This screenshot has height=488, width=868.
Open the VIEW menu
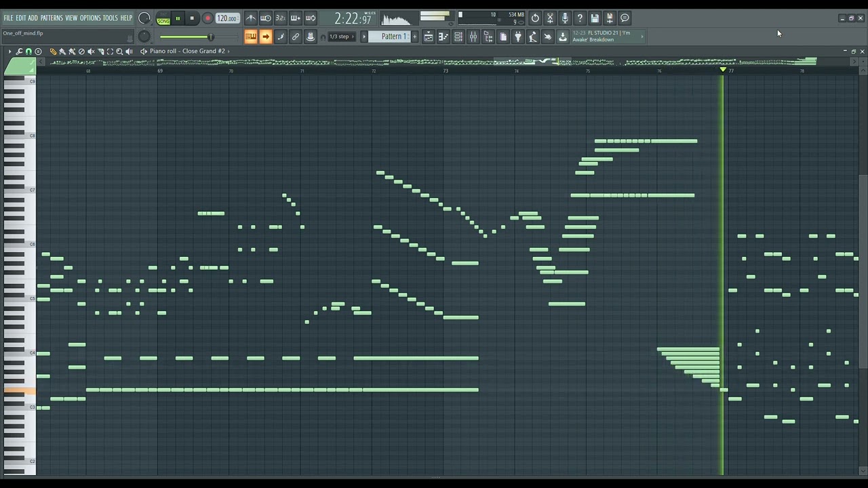(x=71, y=18)
